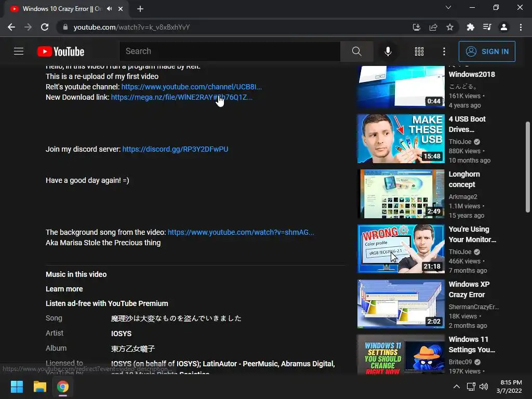Click Learn more under Music in this video
532x399 pixels.
[x=64, y=289]
